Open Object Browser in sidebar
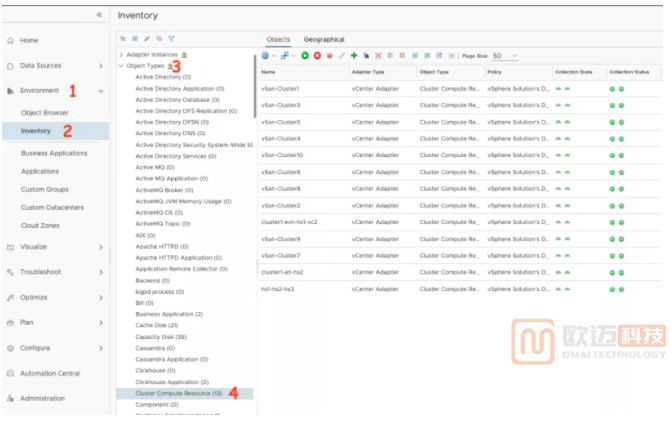669x421 pixels. 45,113
